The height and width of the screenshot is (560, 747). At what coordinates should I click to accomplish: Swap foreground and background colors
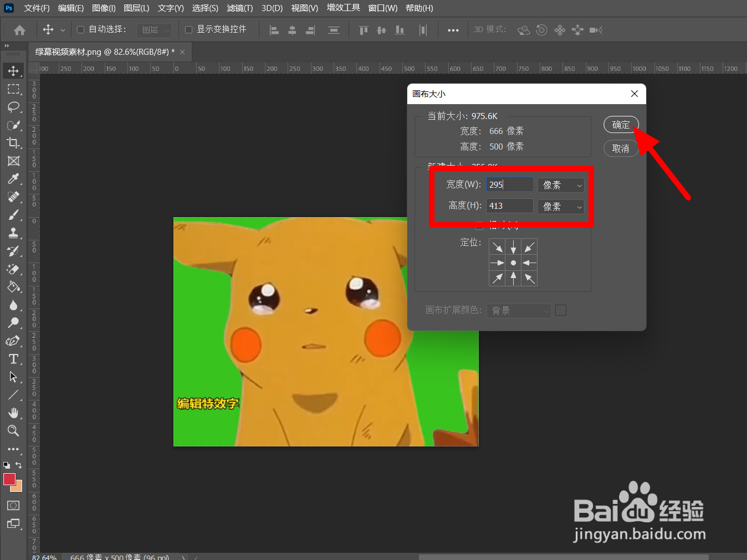pos(19,465)
